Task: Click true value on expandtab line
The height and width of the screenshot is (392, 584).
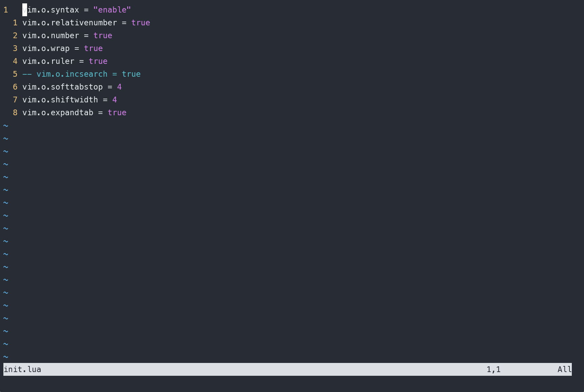Action: [x=117, y=113]
